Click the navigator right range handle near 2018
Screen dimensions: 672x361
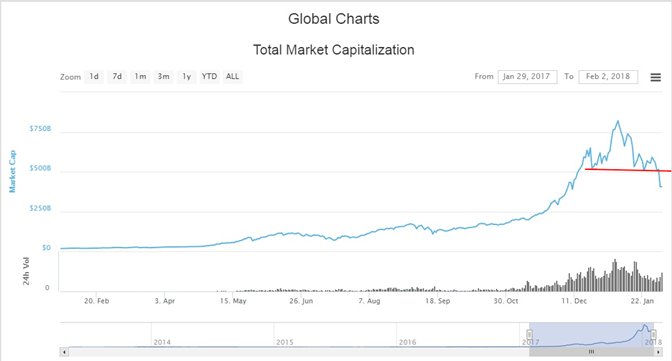coord(653,334)
